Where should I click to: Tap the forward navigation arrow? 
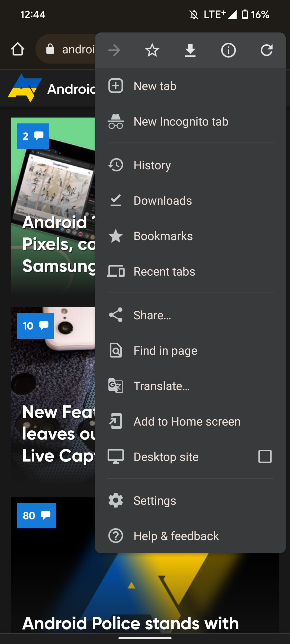(114, 50)
